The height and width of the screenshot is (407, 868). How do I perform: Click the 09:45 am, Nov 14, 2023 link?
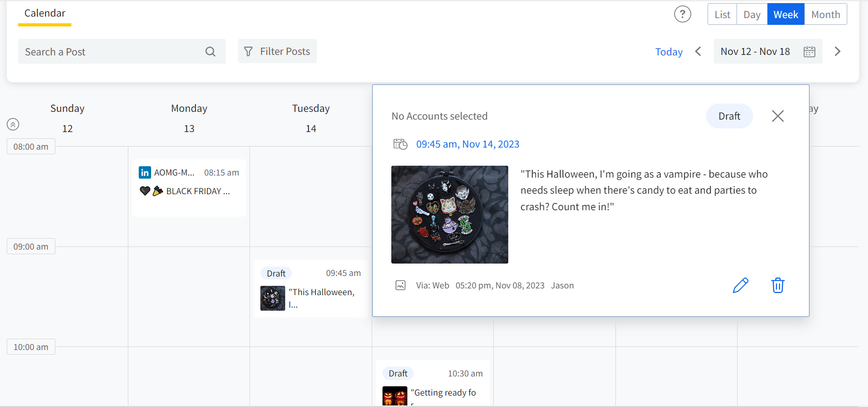click(x=467, y=144)
